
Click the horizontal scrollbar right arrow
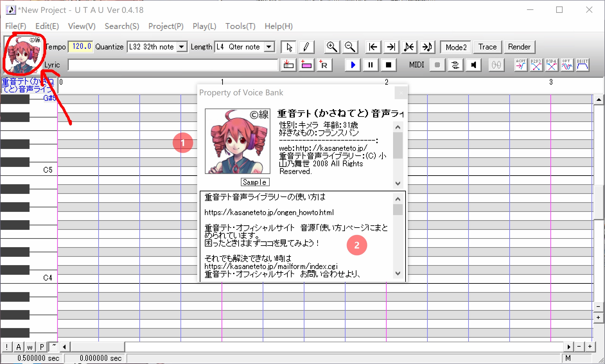coord(569,347)
